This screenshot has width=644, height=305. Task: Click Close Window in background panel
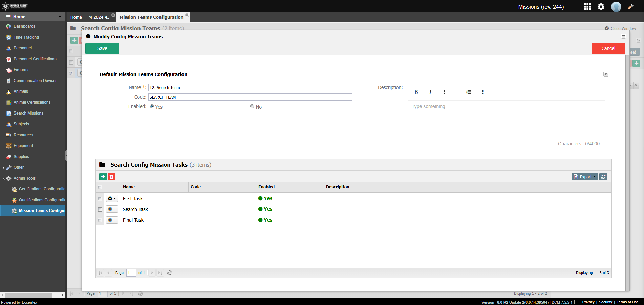tap(620, 28)
